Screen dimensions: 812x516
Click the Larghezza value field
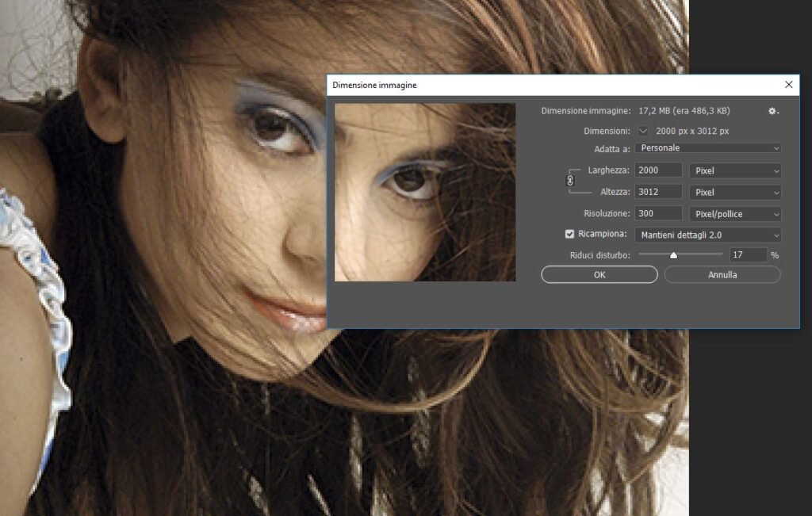click(x=658, y=170)
